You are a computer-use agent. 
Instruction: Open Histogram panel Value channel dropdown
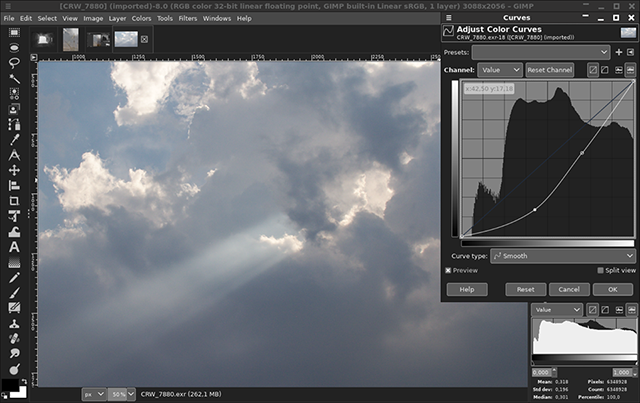tap(557, 310)
